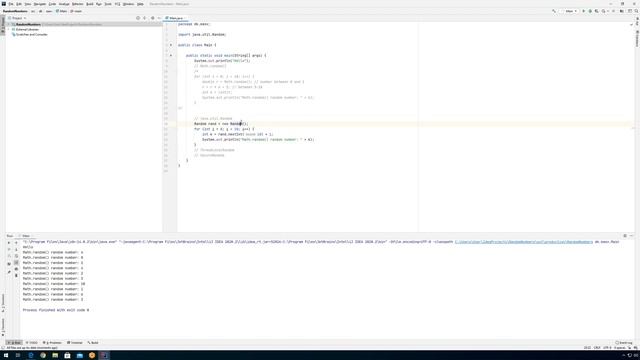
Task: Click the trash clear-all icon in Run panel
Action: click(16, 276)
